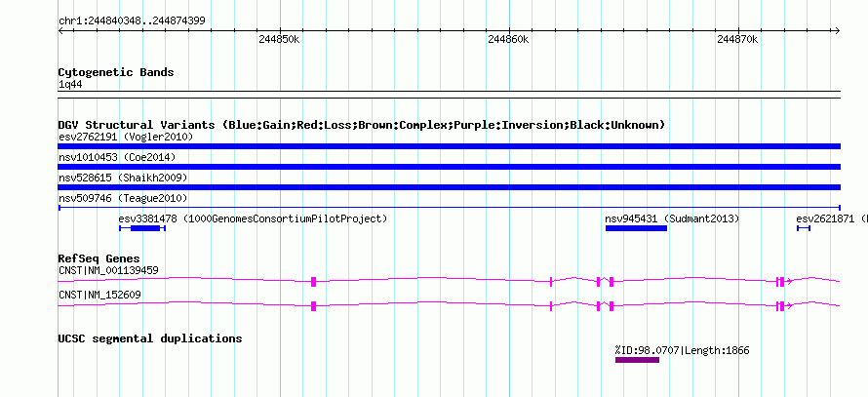Screen dimensions: 868x397
Task: Click the DGV Structural Variants track title
Action: (362, 125)
